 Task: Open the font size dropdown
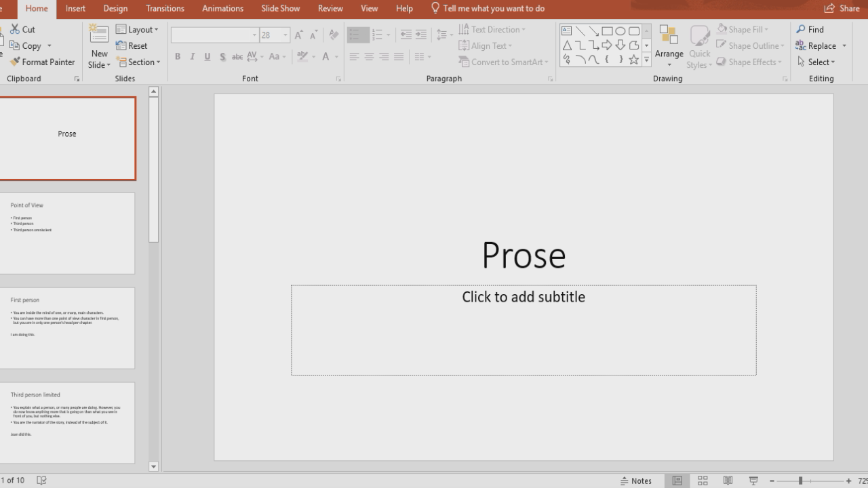coord(284,35)
